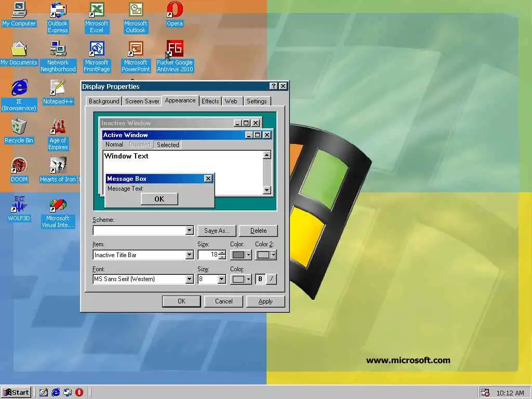
Task: Select the Microsoft Excel desktop shortcut
Action: (x=96, y=18)
